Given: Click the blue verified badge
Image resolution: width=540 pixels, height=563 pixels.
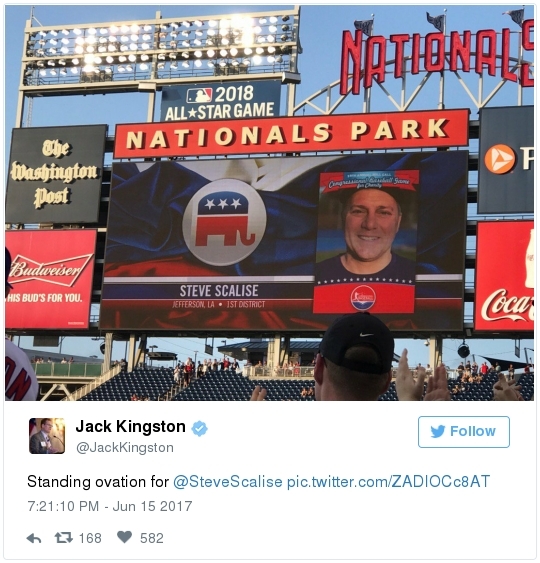Looking at the screenshot, I should pos(200,428).
